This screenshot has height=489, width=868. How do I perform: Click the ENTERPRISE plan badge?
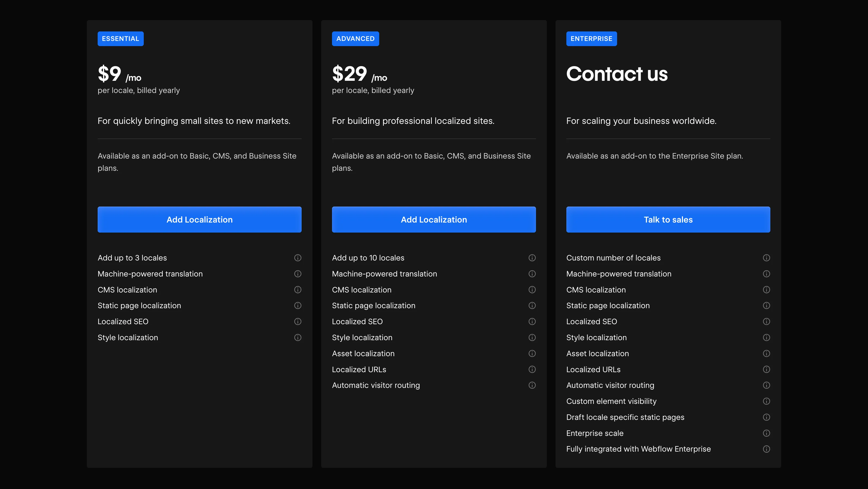(x=591, y=39)
